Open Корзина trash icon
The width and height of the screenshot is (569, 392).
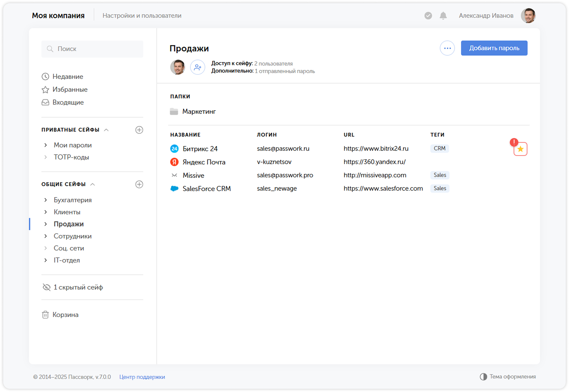[x=45, y=315]
